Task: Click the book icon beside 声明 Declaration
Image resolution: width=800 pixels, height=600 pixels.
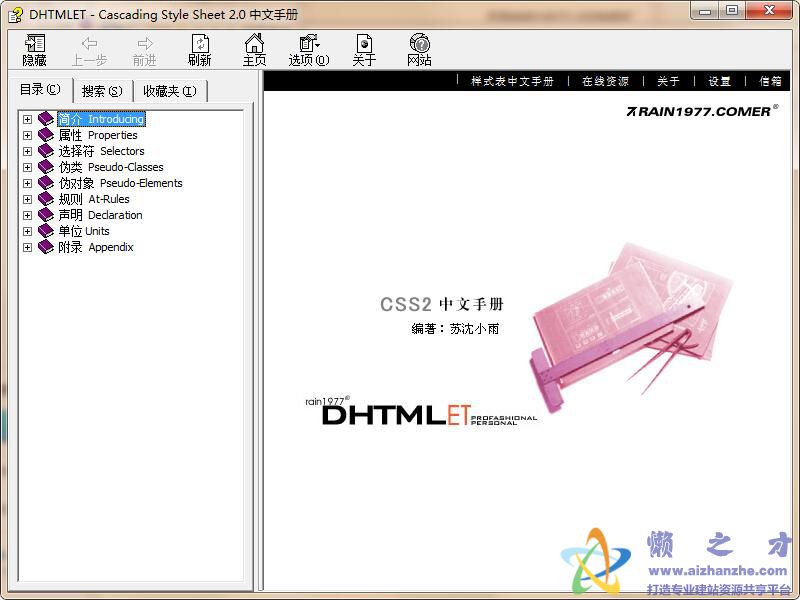Action: tap(46, 215)
